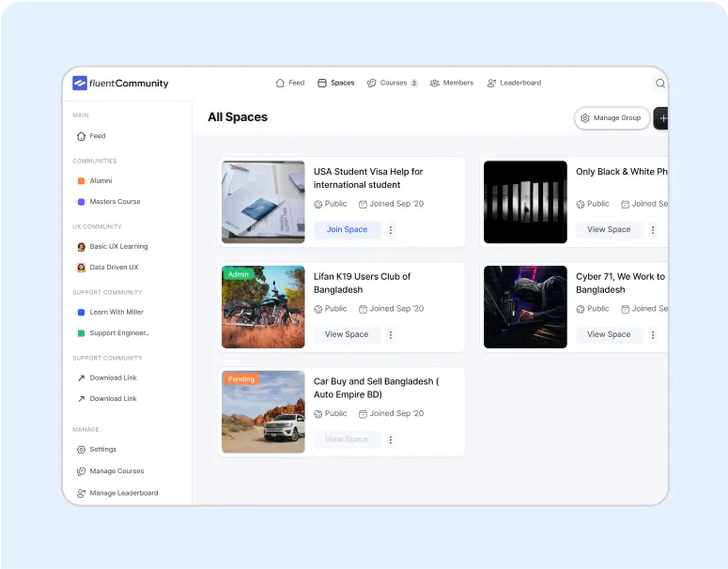Click the Lifan K19 motorcycle thumbnail
The height and width of the screenshot is (569, 728).
(x=263, y=307)
